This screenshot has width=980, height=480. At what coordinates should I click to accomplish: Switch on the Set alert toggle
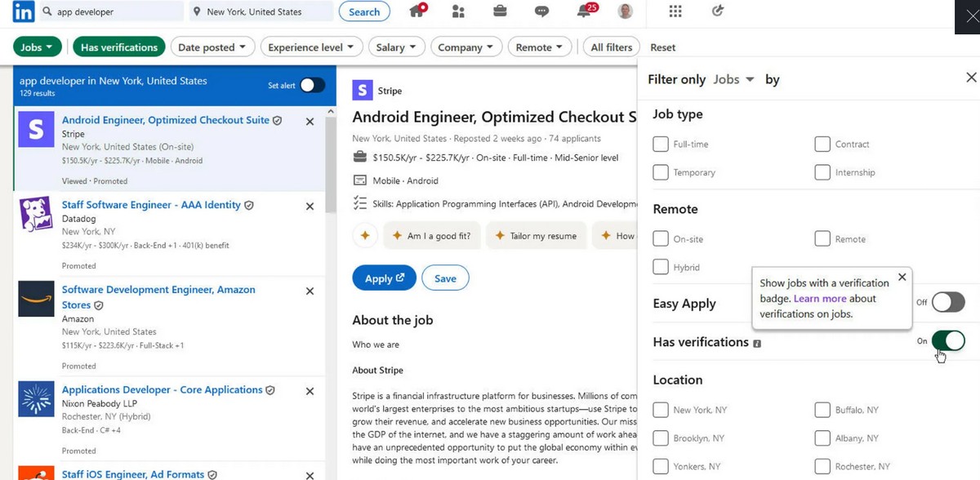tap(312, 86)
